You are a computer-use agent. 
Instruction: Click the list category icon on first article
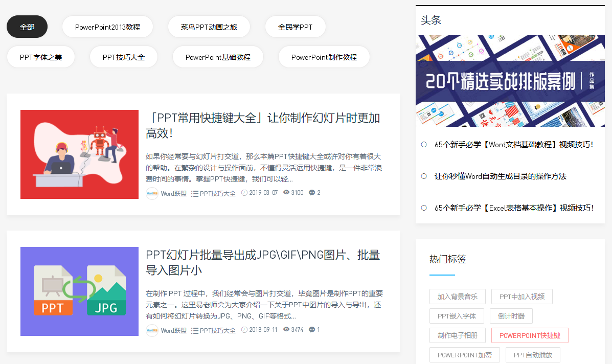click(x=194, y=194)
